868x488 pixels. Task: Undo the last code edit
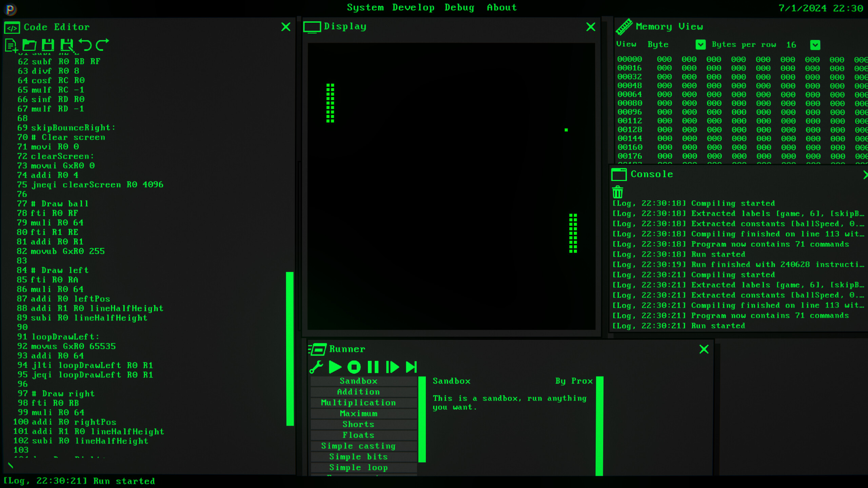(x=87, y=44)
